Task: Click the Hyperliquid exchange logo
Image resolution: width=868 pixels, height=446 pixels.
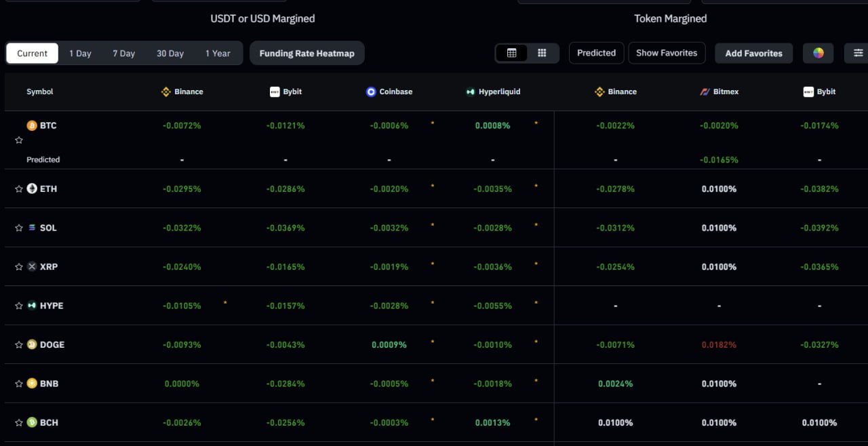Action: (x=471, y=92)
